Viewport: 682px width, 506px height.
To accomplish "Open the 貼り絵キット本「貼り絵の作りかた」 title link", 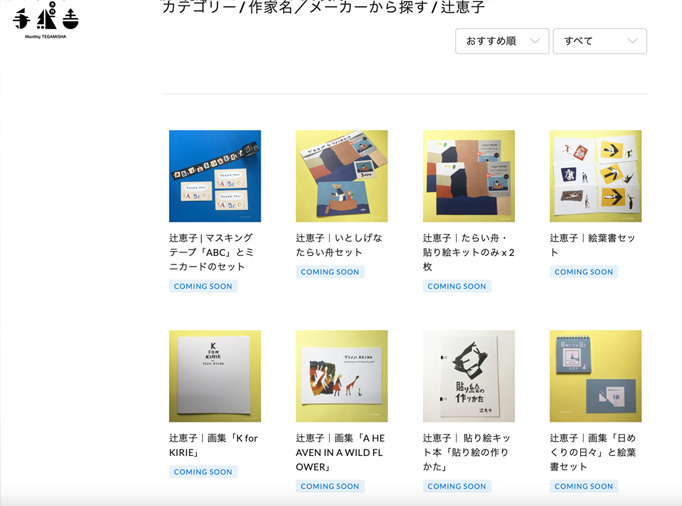I will click(x=468, y=452).
